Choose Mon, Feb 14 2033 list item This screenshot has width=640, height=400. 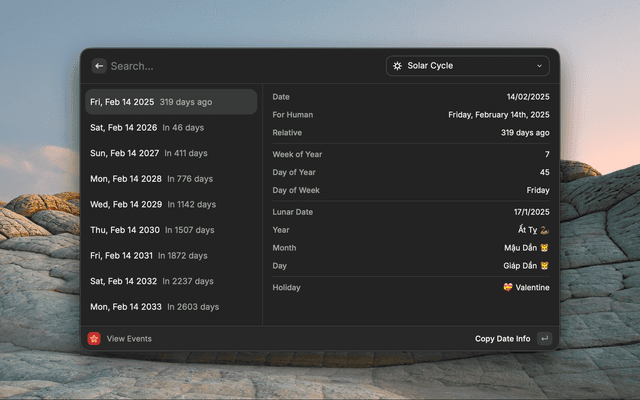pyautogui.click(x=171, y=307)
